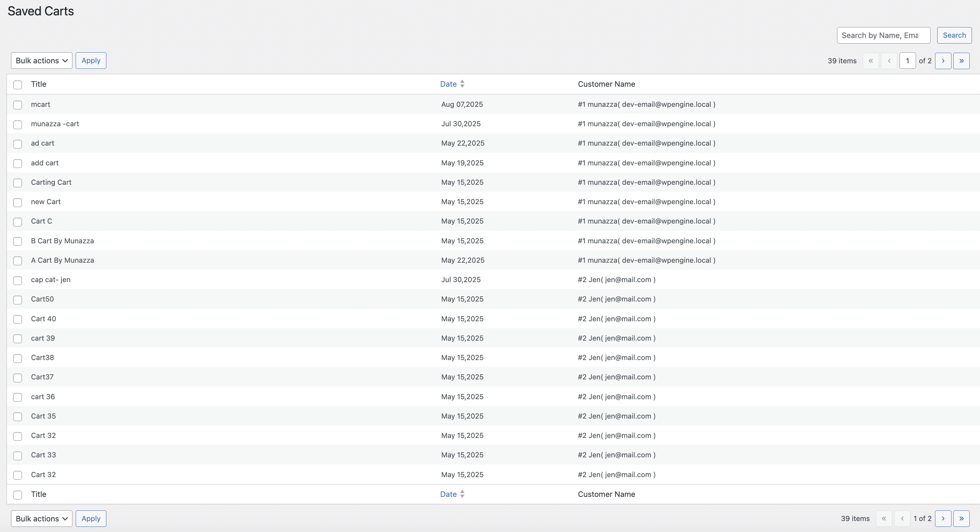Click customer name in mcart row
This screenshot has height=532, width=980.
pyautogui.click(x=647, y=104)
